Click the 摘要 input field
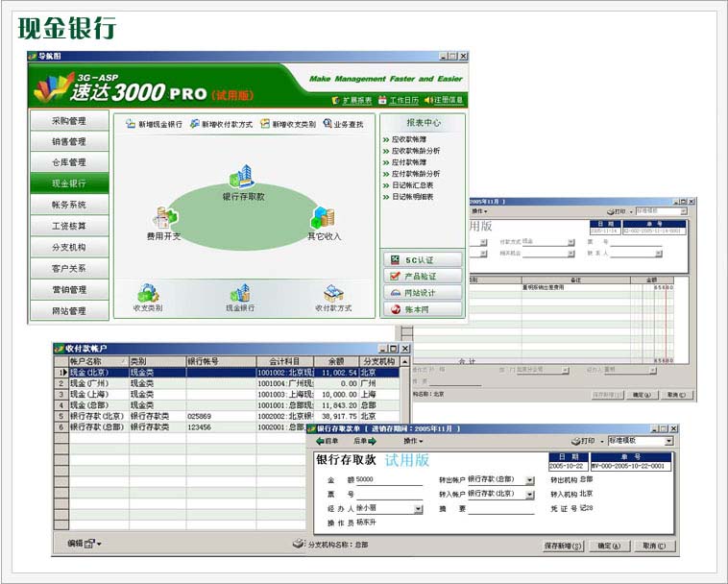Screen dimensions: 728x584 click(501, 509)
